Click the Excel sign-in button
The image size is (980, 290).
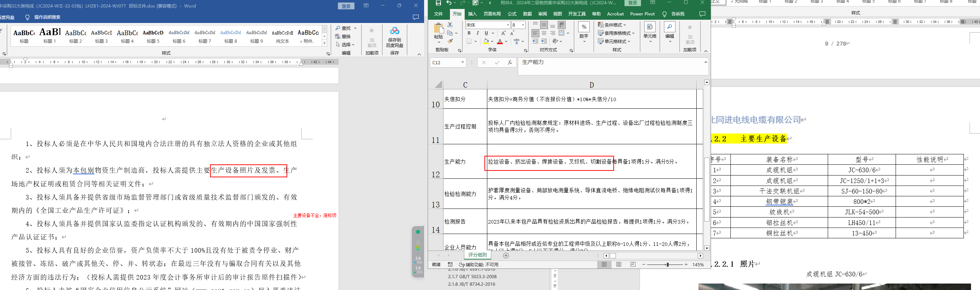(x=633, y=3)
